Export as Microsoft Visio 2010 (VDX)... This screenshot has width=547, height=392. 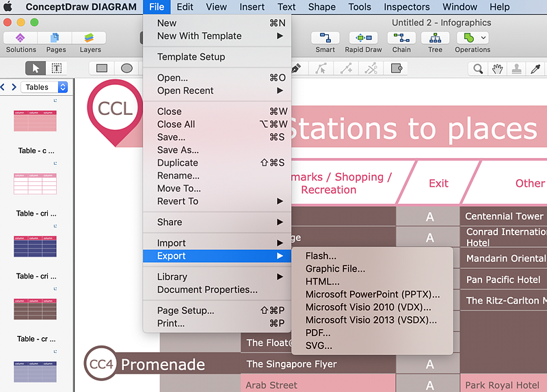[x=372, y=308]
